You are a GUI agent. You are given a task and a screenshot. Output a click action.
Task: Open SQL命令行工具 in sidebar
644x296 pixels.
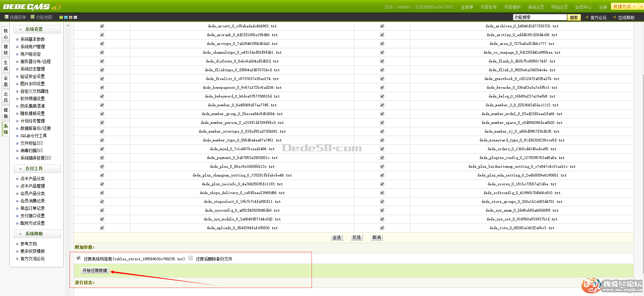point(33,136)
